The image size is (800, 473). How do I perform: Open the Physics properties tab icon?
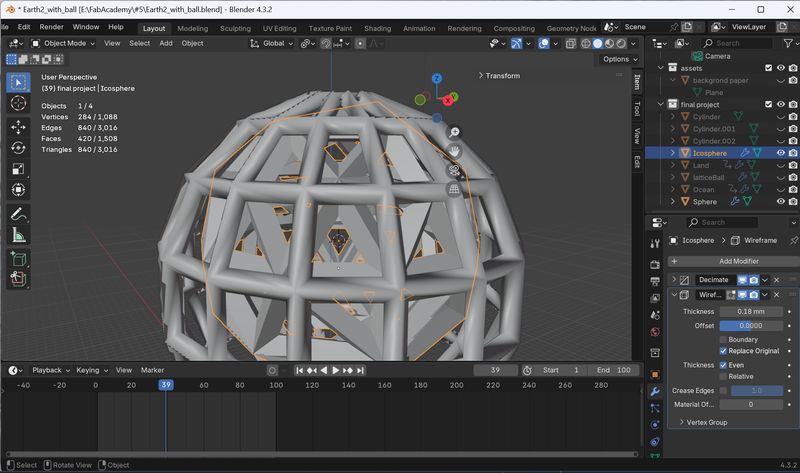point(655,425)
